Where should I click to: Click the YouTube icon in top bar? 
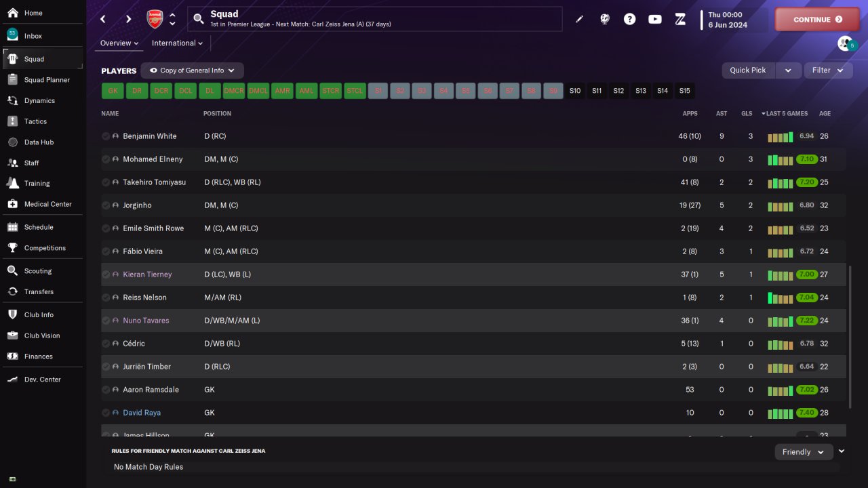tap(655, 19)
